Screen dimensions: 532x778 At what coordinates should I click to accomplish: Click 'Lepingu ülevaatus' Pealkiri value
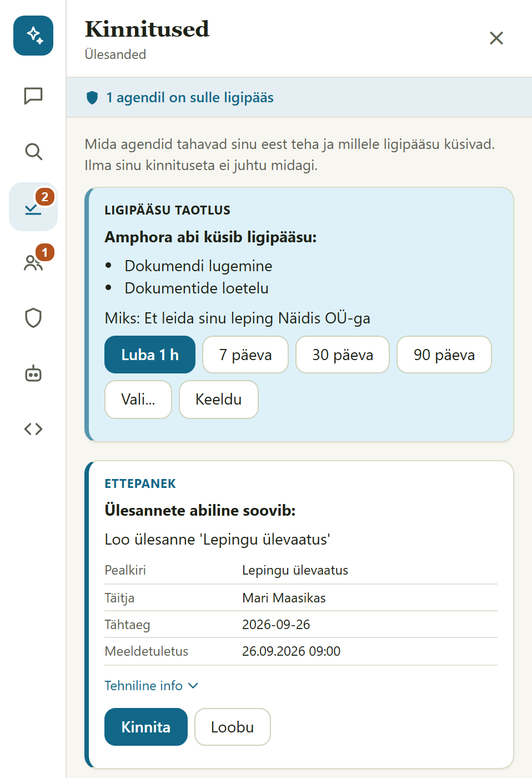click(295, 570)
